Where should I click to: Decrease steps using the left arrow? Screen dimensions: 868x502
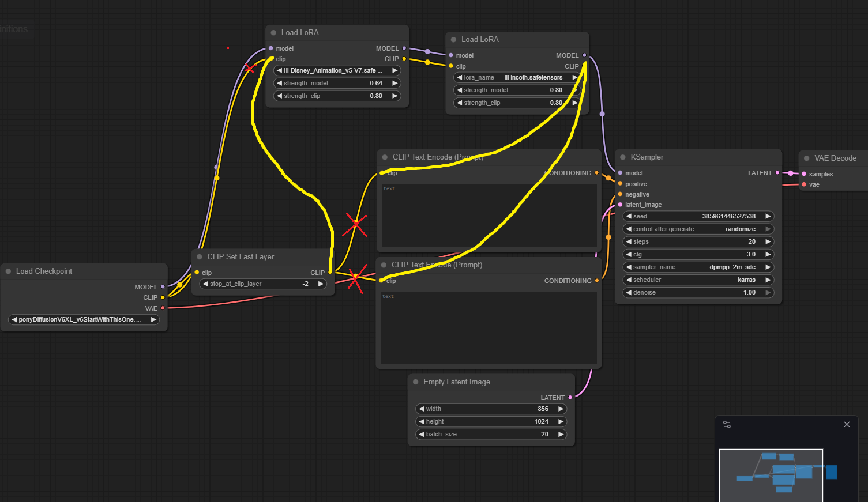629,242
